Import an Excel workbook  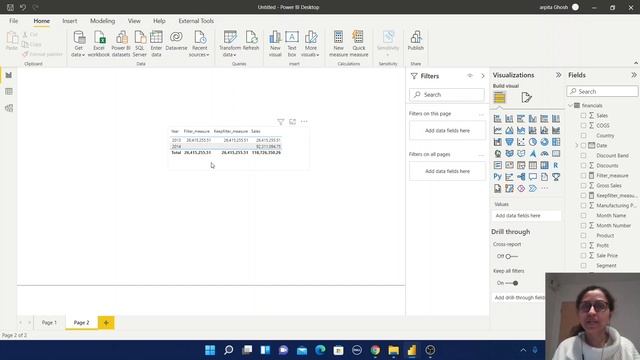tap(99, 44)
